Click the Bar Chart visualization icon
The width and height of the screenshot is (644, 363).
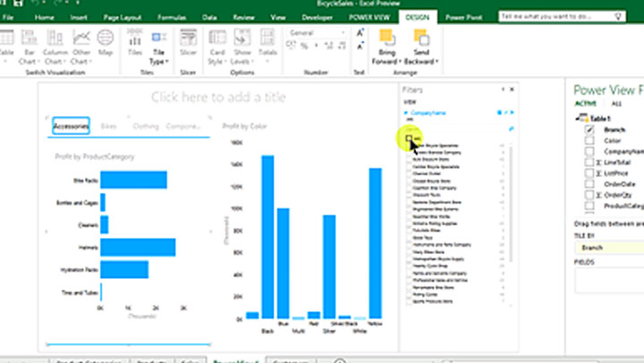31,45
